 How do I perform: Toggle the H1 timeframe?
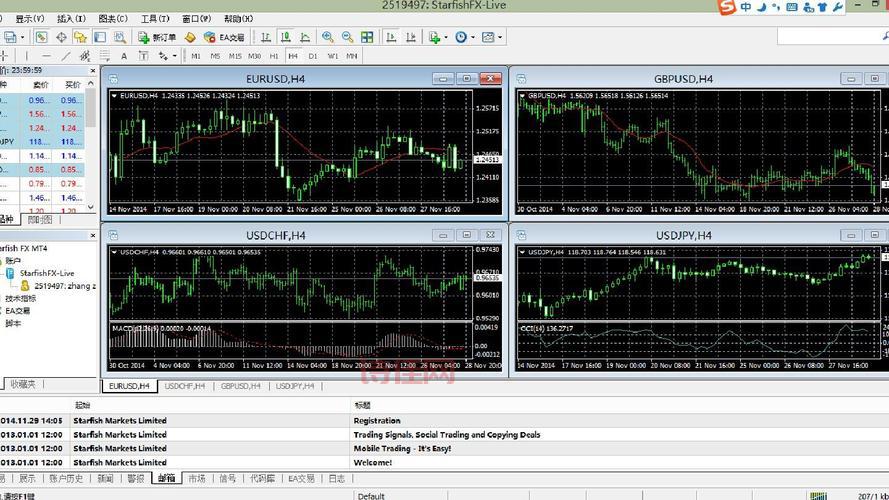(274, 56)
